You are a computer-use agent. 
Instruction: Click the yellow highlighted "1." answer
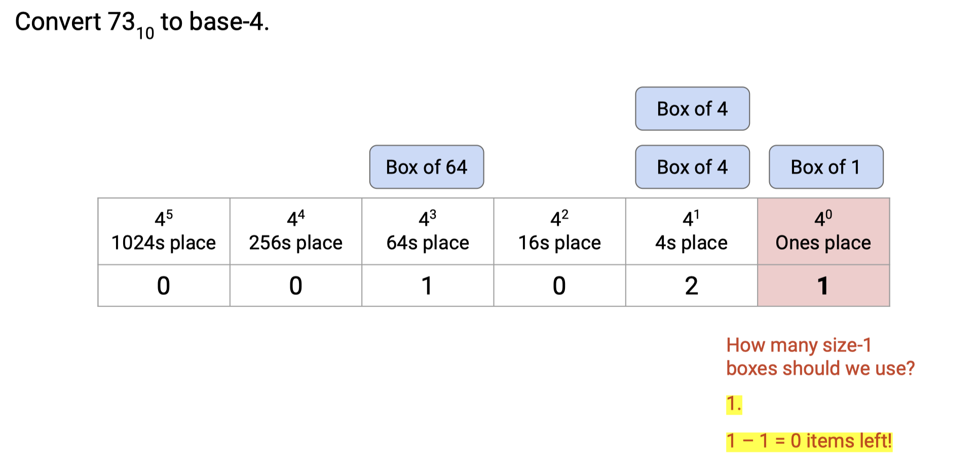(734, 404)
